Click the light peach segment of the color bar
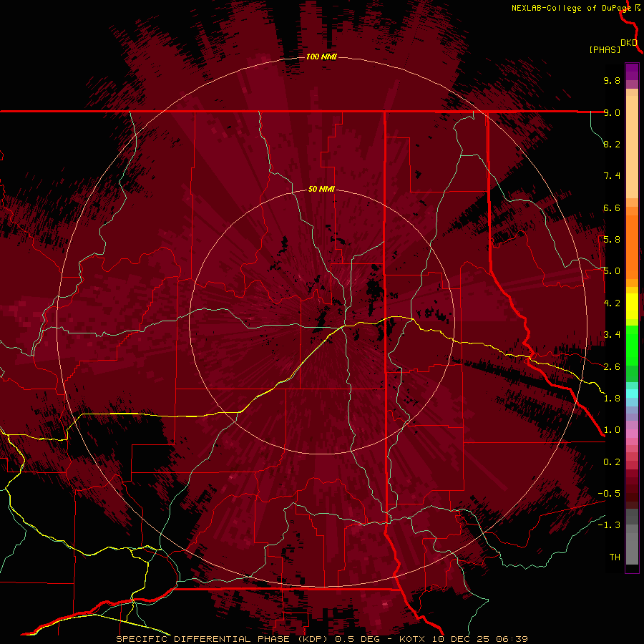Image resolution: width=644 pixels, height=644 pixels. (632, 147)
